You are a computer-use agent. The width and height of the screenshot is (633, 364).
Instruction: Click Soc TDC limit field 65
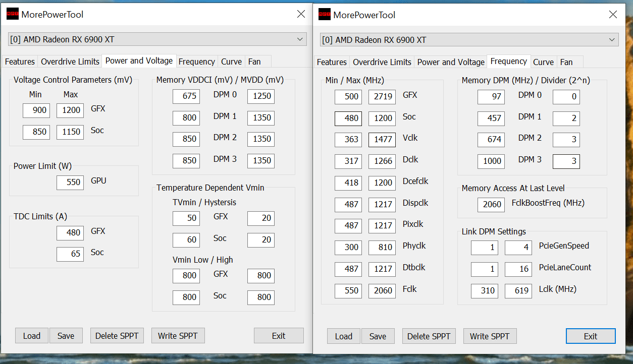tap(70, 254)
